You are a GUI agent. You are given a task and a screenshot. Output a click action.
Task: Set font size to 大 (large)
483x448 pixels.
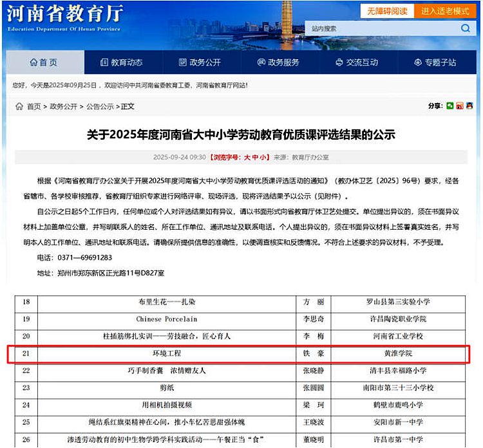pos(247,157)
